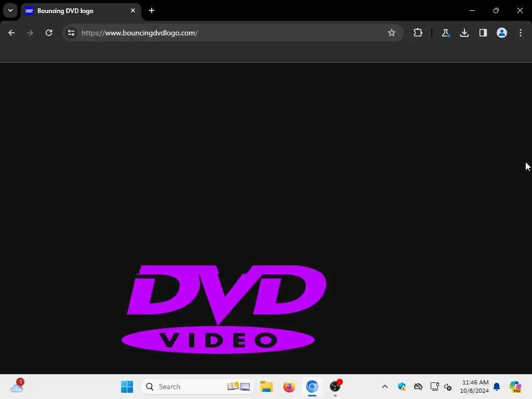View site information icon in address bar
The height and width of the screenshot is (399, 532).
tap(71, 33)
